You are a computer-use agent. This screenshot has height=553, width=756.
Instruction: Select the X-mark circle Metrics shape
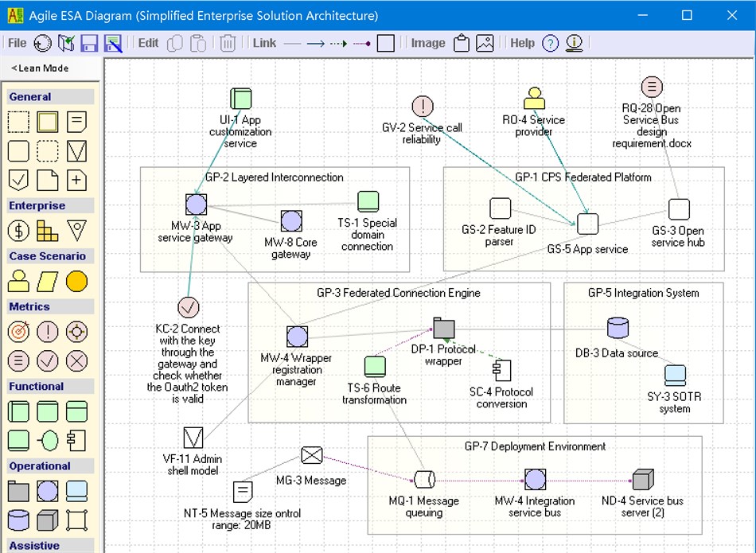click(76, 361)
